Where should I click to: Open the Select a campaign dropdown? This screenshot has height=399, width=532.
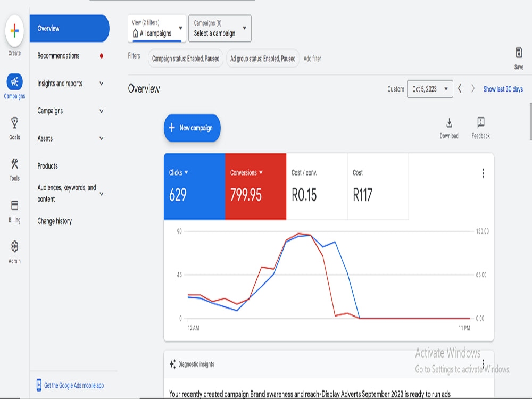coord(220,29)
